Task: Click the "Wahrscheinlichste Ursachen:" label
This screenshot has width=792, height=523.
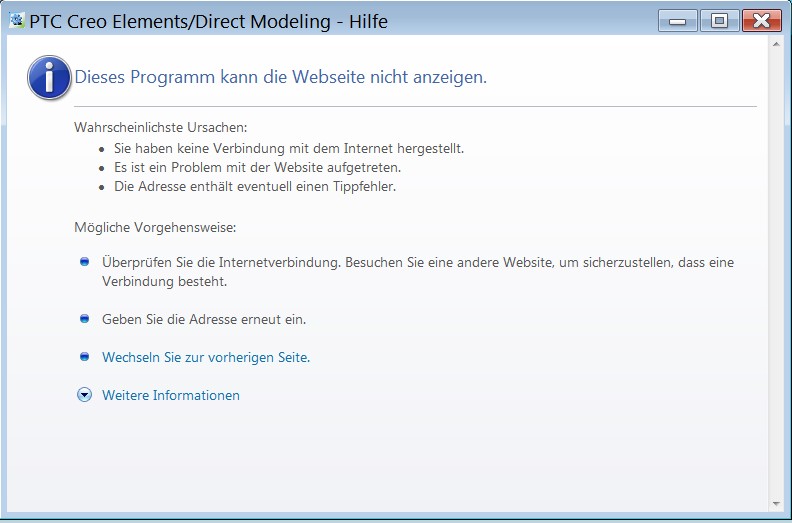Action: coord(160,127)
